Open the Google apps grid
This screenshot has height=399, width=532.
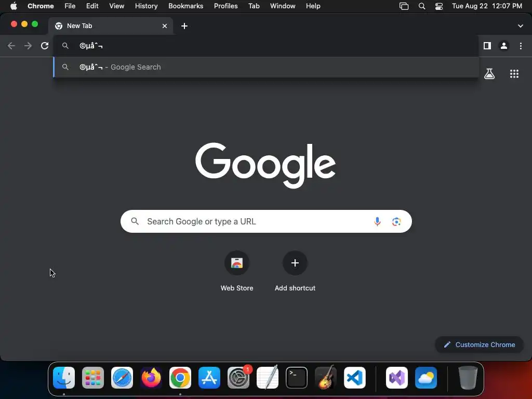pyautogui.click(x=514, y=74)
